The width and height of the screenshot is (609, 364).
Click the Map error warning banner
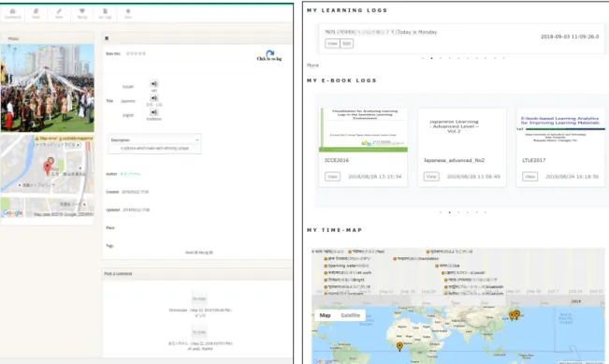[64, 138]
